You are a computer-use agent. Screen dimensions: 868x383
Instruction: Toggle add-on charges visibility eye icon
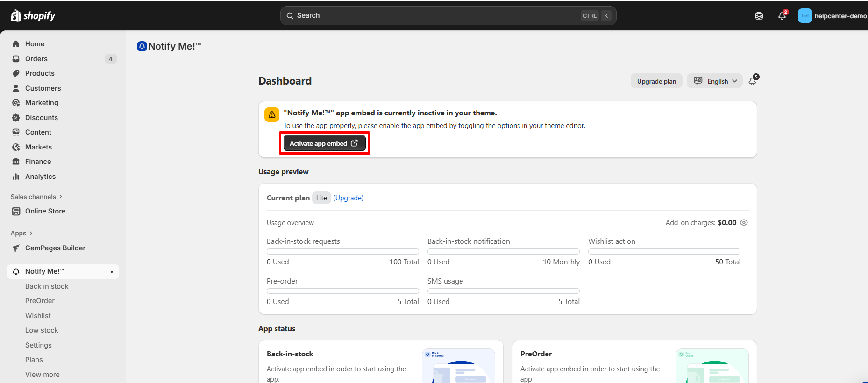tap(744, 223)
